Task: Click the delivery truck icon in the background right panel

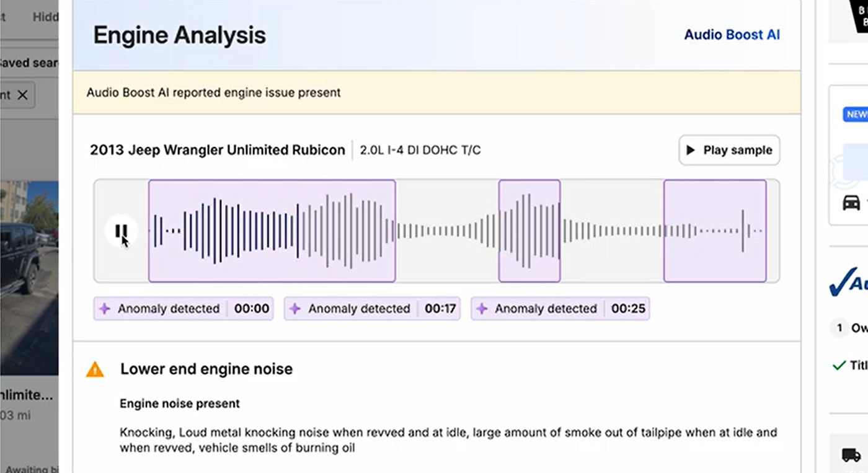Action: point(851,455)
